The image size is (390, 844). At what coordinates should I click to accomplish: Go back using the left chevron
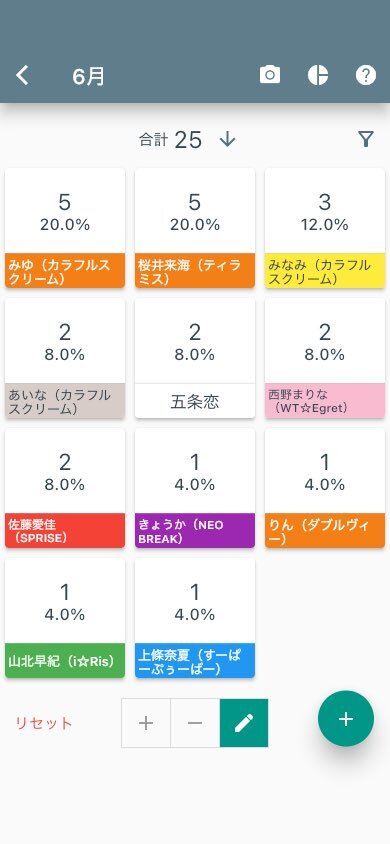point(22,75)
